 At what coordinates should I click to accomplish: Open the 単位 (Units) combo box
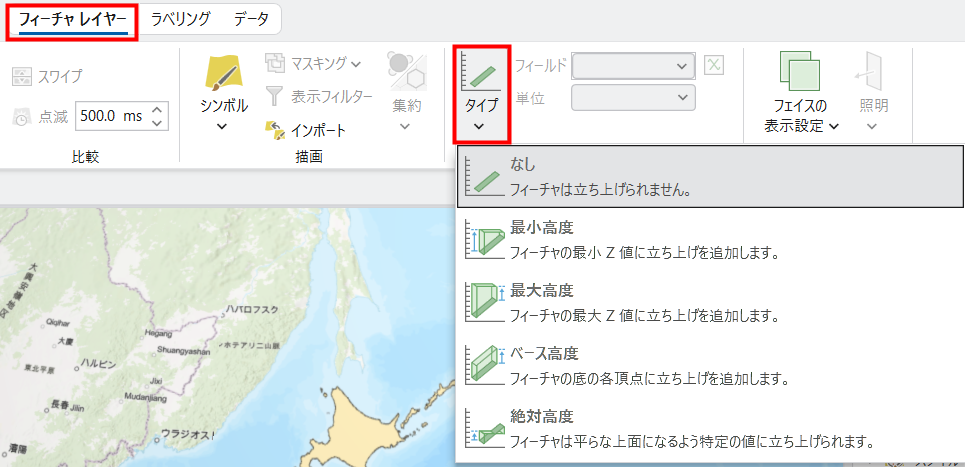tap(633, 97)
